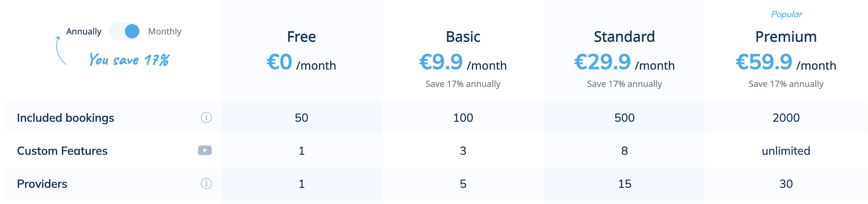Choose the Standard plan heading
Image resolution: width=868 pixels, height=204 pixels.
click(624, 37)
